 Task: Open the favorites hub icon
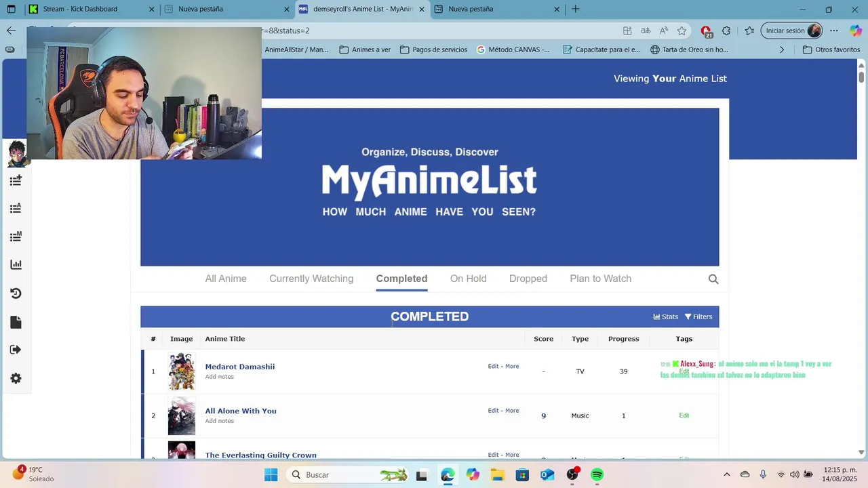tap(749, 30)
